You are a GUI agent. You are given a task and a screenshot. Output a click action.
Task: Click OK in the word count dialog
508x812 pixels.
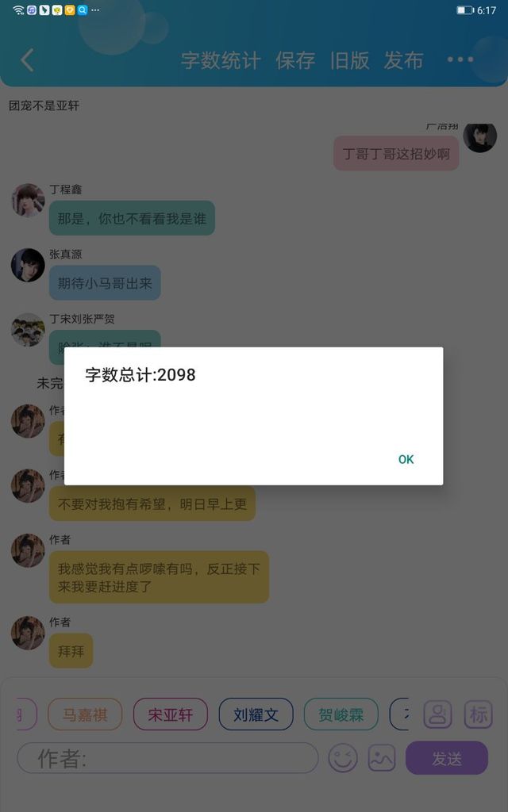point(406,459)
